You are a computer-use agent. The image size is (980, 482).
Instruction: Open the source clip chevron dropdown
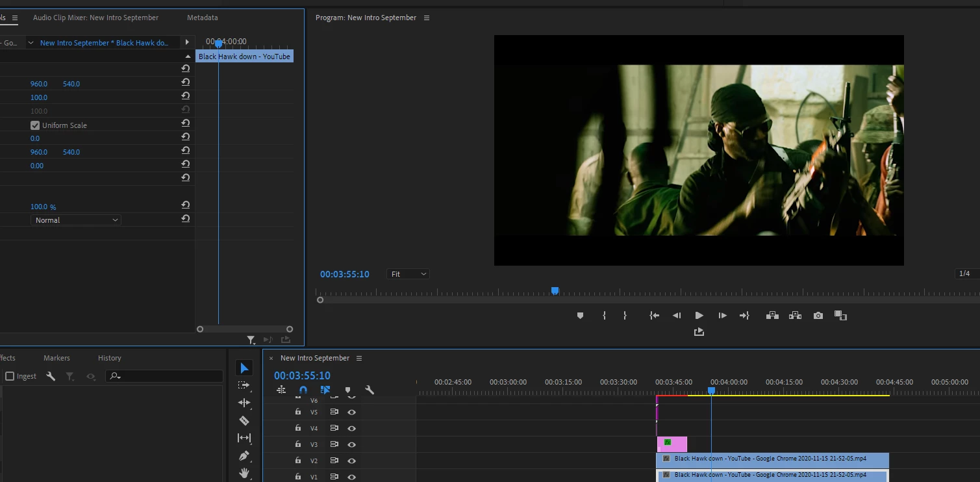31,43
